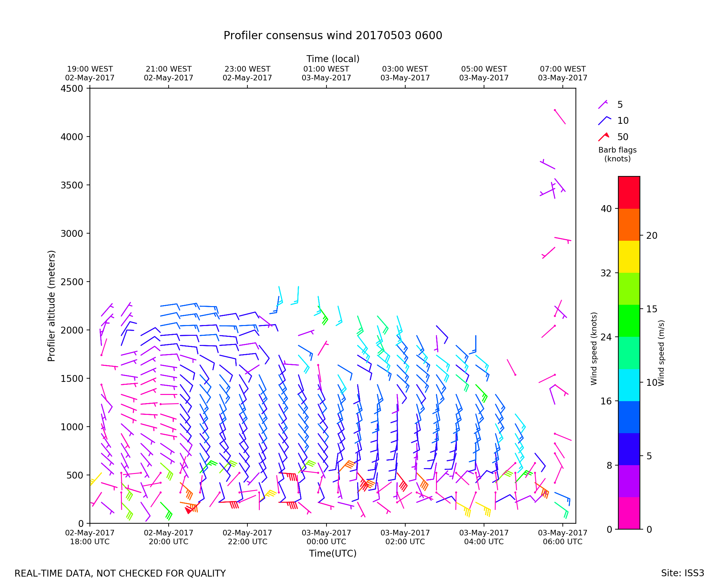Click the magenta colorbar segment at the bottom
The height and width of the screenshot is (588, 719).
tap(629, 513)
